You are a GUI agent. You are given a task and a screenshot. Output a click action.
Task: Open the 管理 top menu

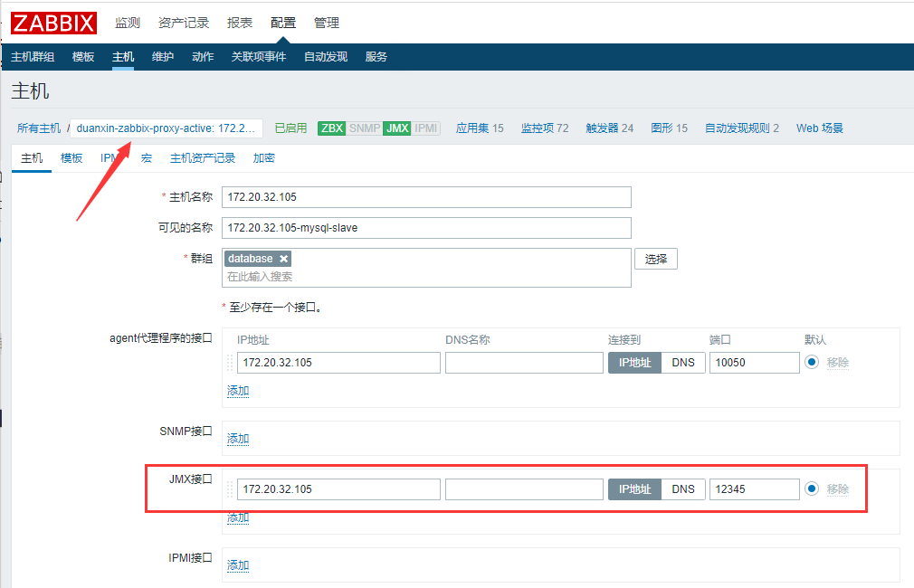click(327, 23)
